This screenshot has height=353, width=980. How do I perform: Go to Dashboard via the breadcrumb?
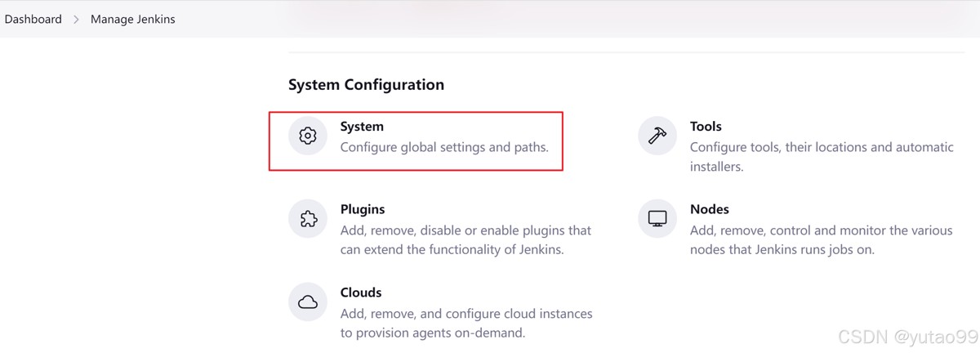[33, 19]
